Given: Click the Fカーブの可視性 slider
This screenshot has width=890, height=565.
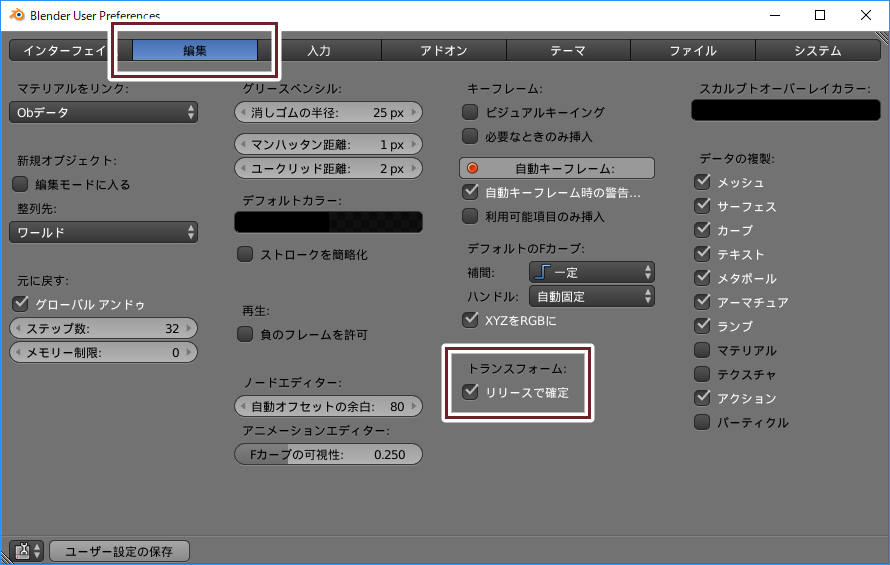Looking at the screenshot, I should point(328,454).
